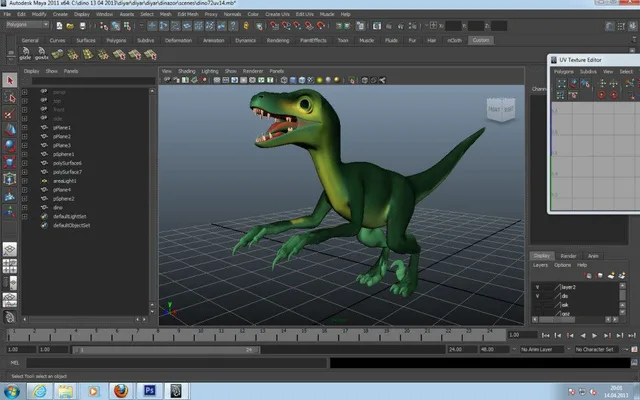Viewport: 640px width, 400px height.
Task: Expand the pPlane1 node in the outliner
Action: click(24, 127)
